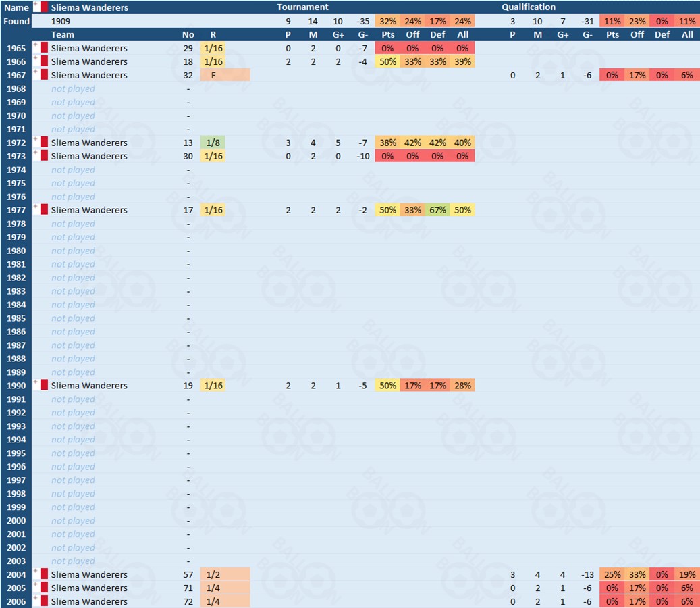Click Sliema Wanderers team name in 1966 row
This screenshot has width=700, height=608.
[x=89, y=61]
